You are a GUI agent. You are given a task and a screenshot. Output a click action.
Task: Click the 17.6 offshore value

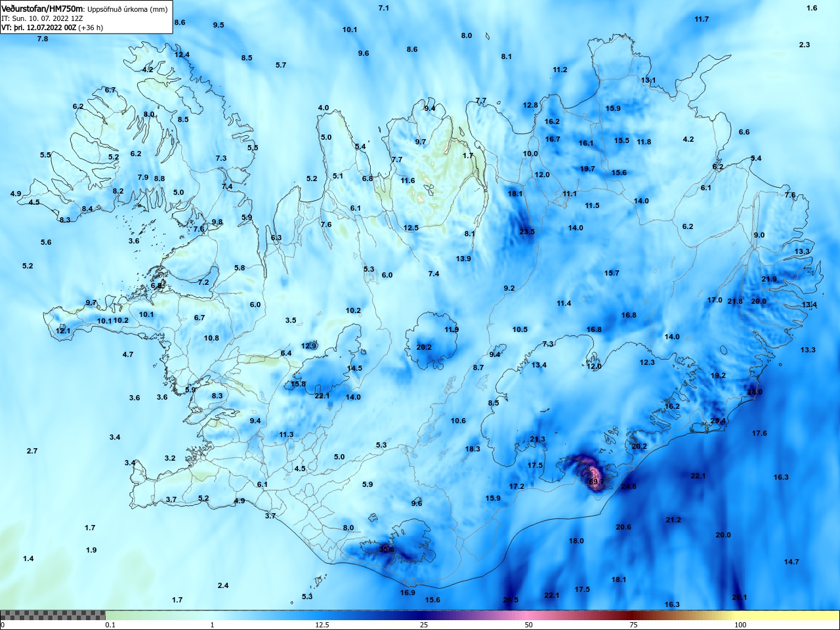coord(759,433)
